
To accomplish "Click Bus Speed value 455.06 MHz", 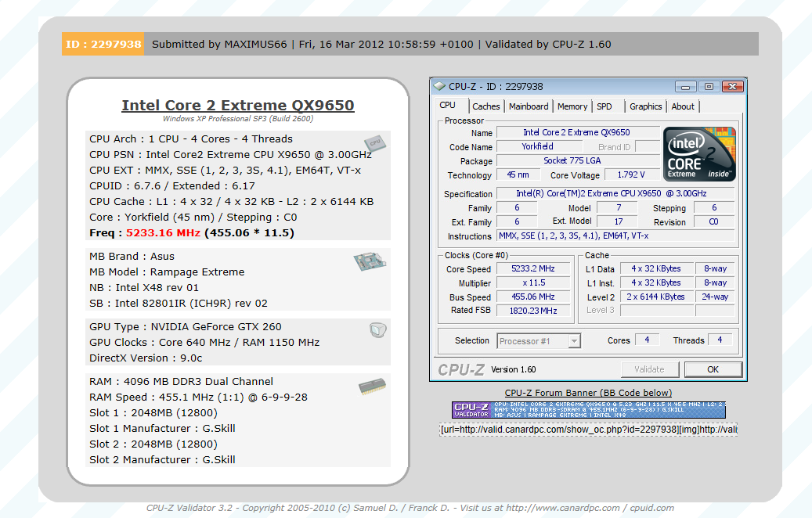I will 533,297.
